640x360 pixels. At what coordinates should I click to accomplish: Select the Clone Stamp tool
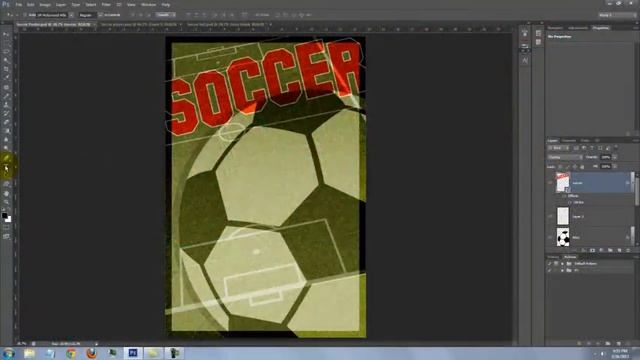(x=6, y=105)
